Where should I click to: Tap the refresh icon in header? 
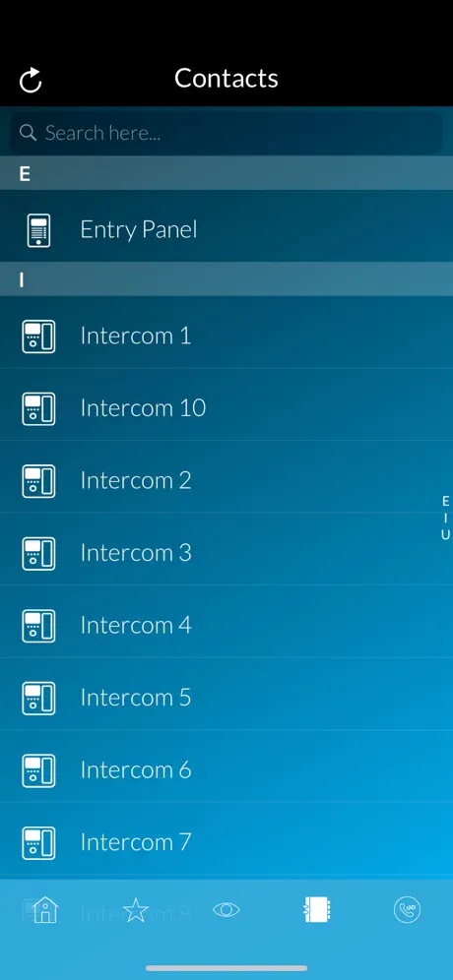click(31, 80)
